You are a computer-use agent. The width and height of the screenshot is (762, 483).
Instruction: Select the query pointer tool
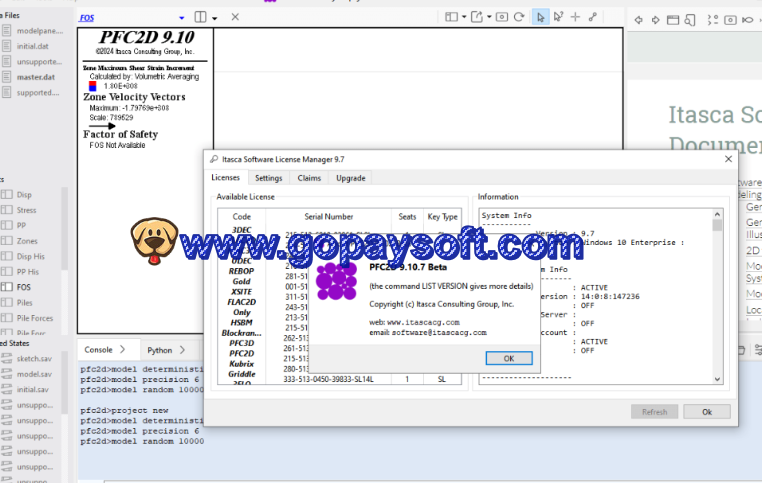coord(558,17)
